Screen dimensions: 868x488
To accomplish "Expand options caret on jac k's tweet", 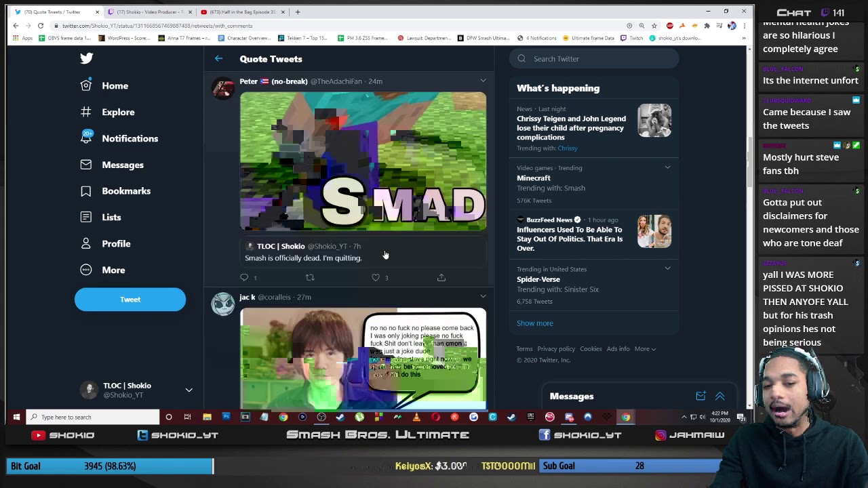I will coord(483,296).
